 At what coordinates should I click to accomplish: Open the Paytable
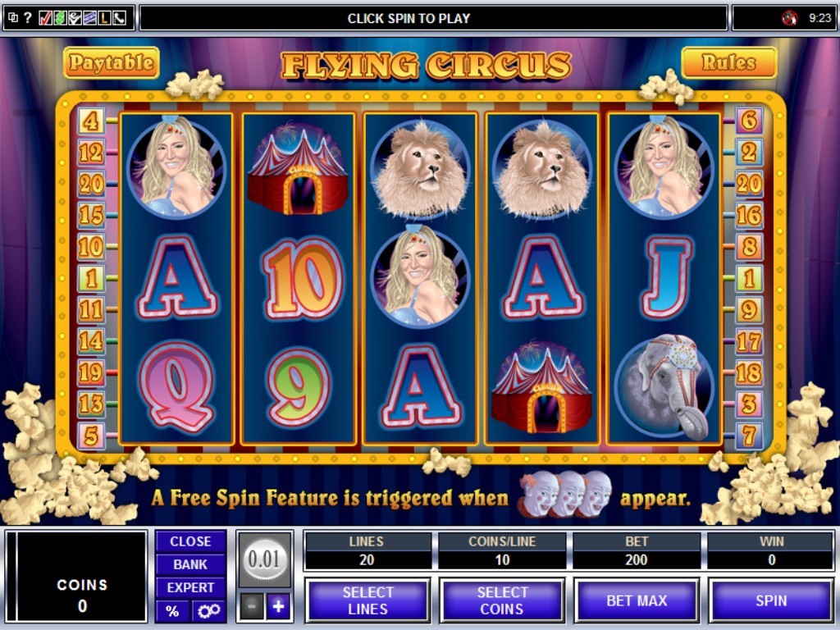pyautogui.click(x=112, y=62)
